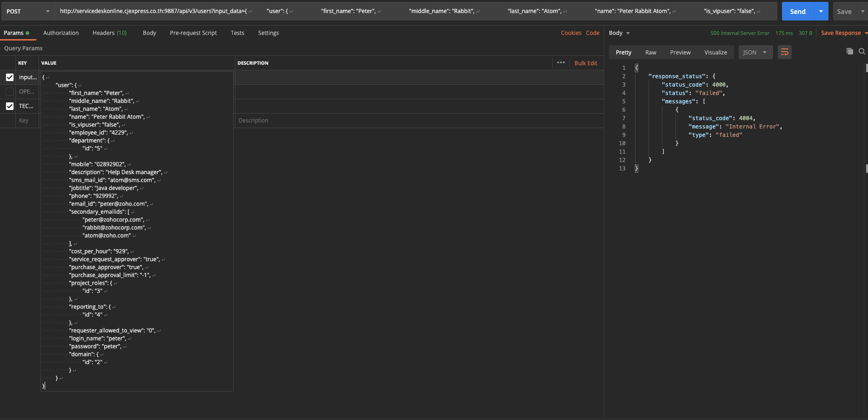Open the query params more options menu

[561, 63]
